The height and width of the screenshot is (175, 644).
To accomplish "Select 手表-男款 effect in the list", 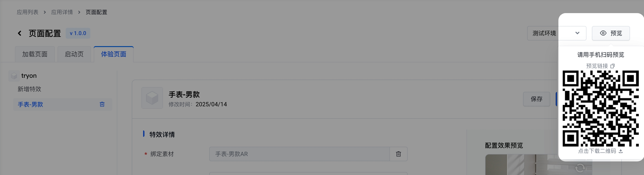I will pos(31,104).
